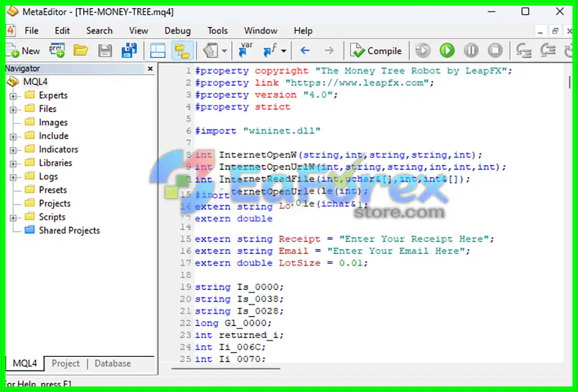Pause debugging with the pause icon

click(471, 50)
